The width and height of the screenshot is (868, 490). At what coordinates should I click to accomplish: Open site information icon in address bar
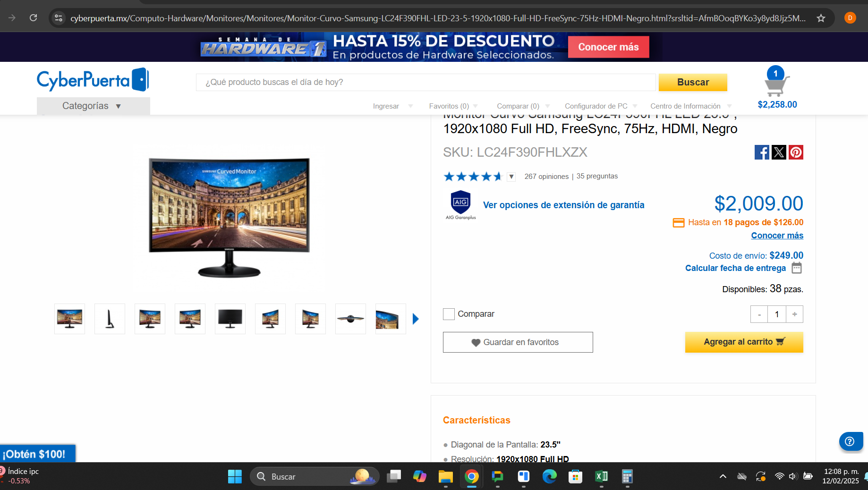59,18
